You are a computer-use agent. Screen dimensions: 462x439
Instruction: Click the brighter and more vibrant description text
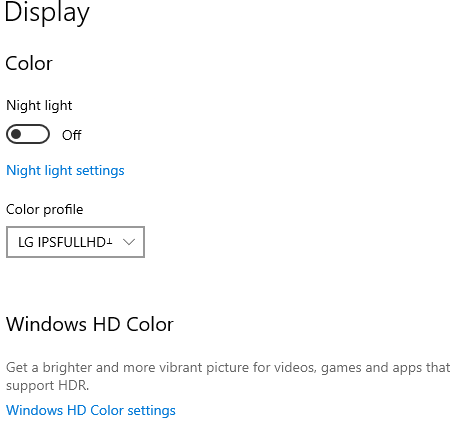pos(228,367)
